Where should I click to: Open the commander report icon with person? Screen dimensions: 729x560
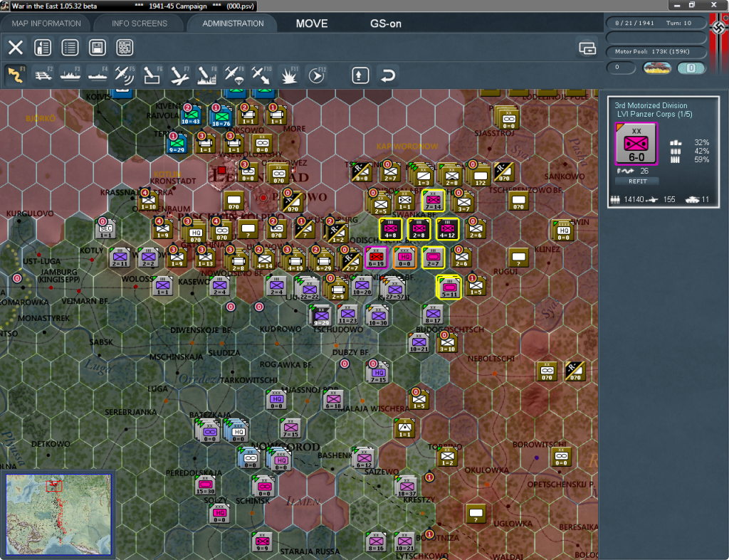43,48
